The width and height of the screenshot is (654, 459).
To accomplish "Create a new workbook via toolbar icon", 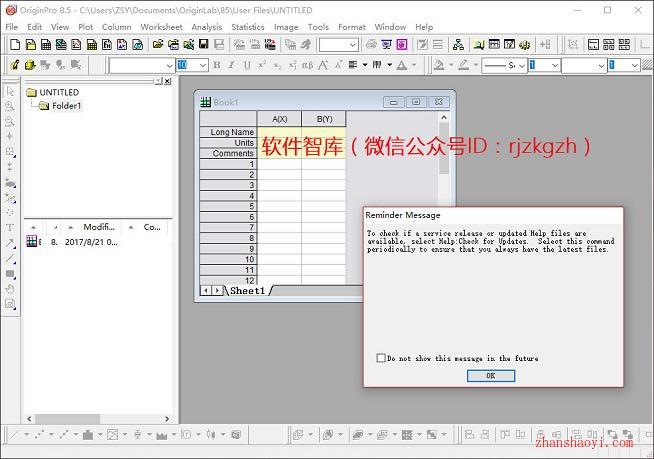I will click(46, 44).
